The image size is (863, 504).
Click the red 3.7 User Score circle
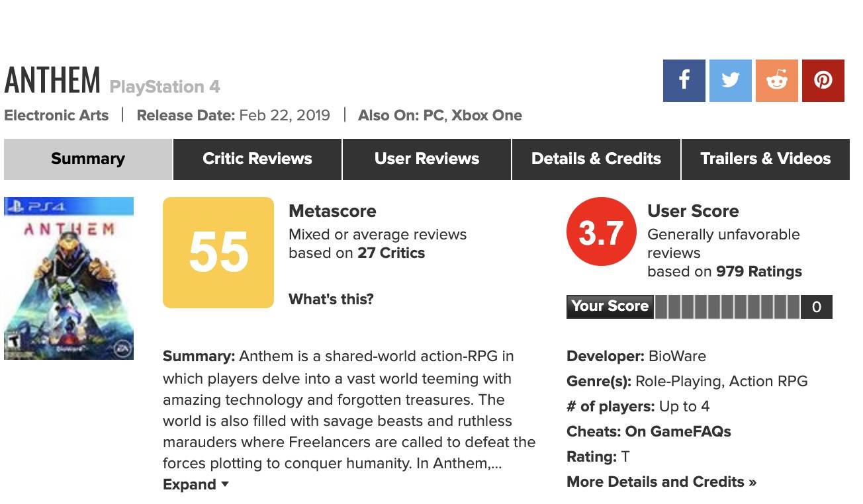[x=601, y=231]
